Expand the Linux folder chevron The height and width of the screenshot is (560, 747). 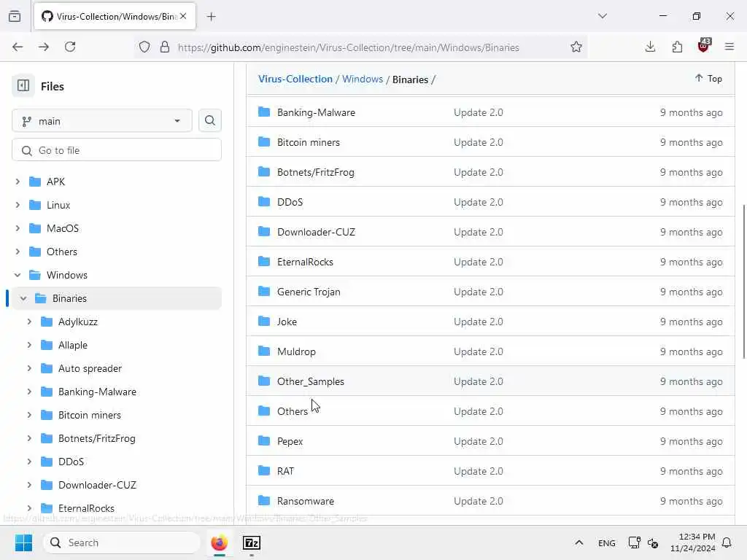(18, 205)
